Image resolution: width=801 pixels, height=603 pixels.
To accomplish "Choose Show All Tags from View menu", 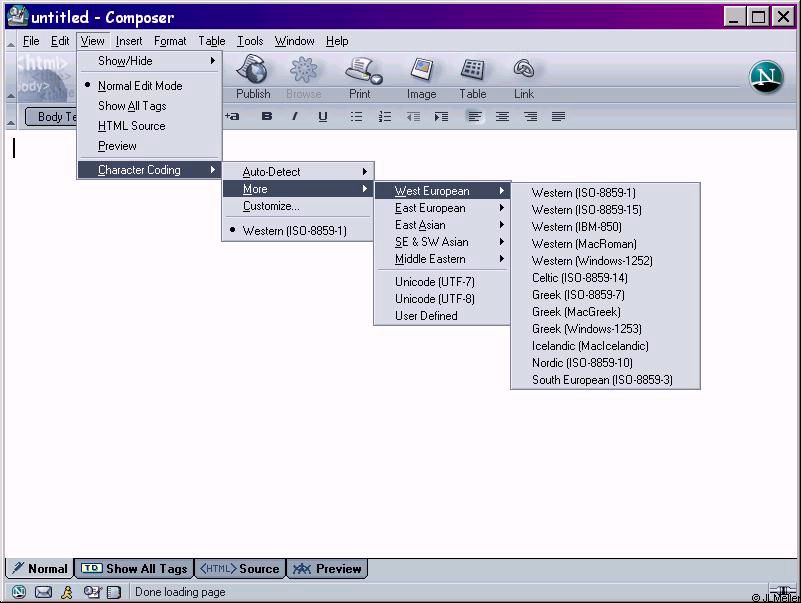I will click(149, 106).
